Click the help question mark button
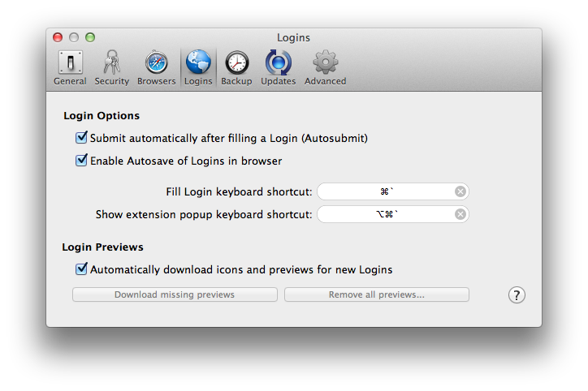Screen dimensions: 588x391 coord(517,294)
